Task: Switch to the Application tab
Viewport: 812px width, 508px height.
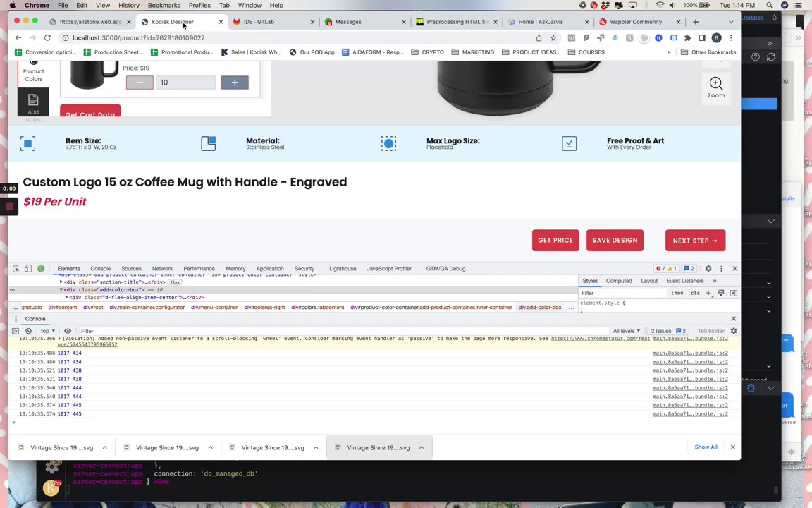Action: point(270,269)
